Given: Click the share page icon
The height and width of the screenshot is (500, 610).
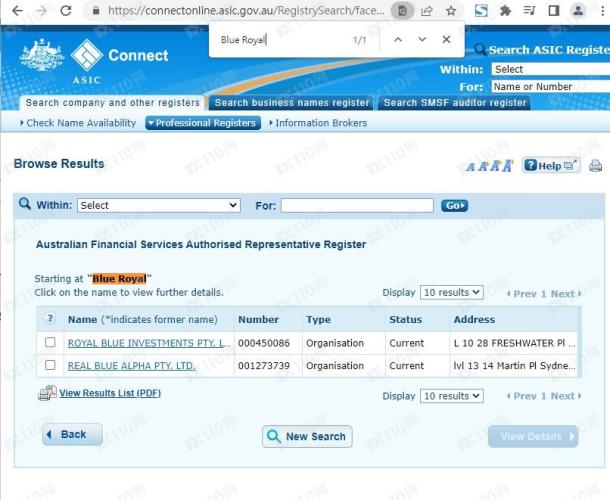Looking at the screenshot, I should point(426,11).
